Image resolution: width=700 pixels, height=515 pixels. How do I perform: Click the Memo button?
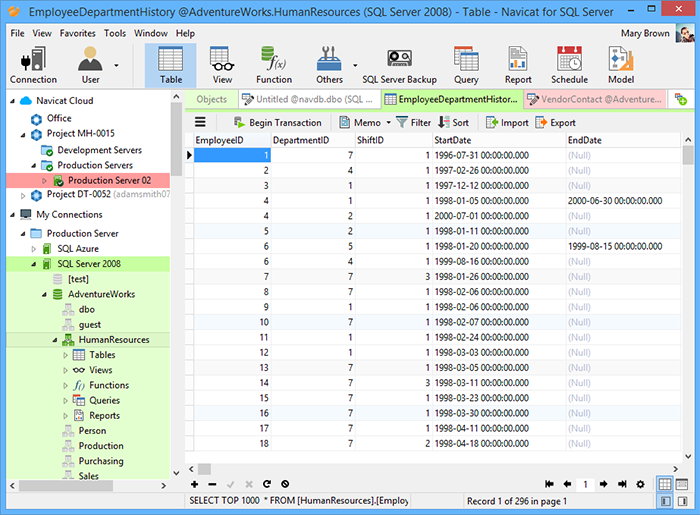(360, 122)
